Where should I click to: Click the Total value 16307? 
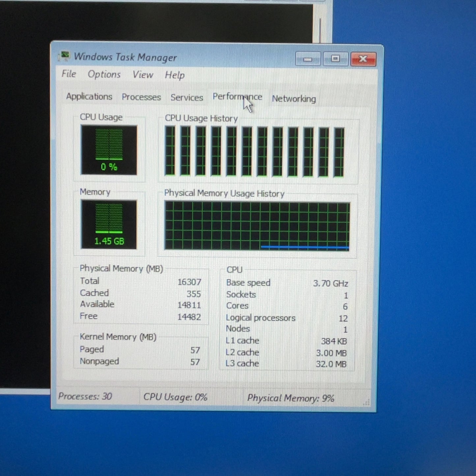tap(189, 282)
